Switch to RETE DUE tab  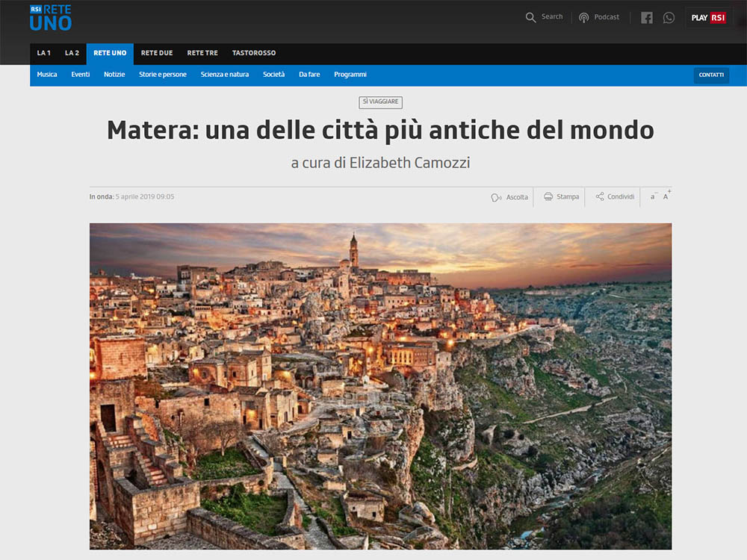(x=157, y=53)
